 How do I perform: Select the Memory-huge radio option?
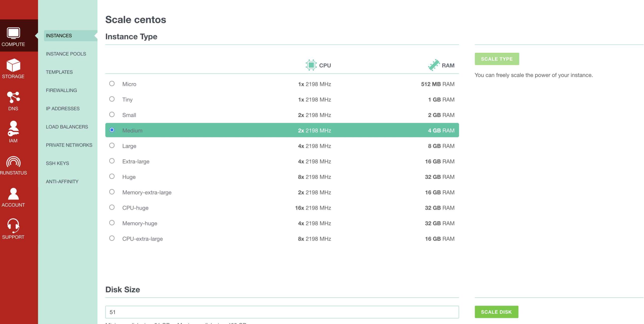pos(112,223)
